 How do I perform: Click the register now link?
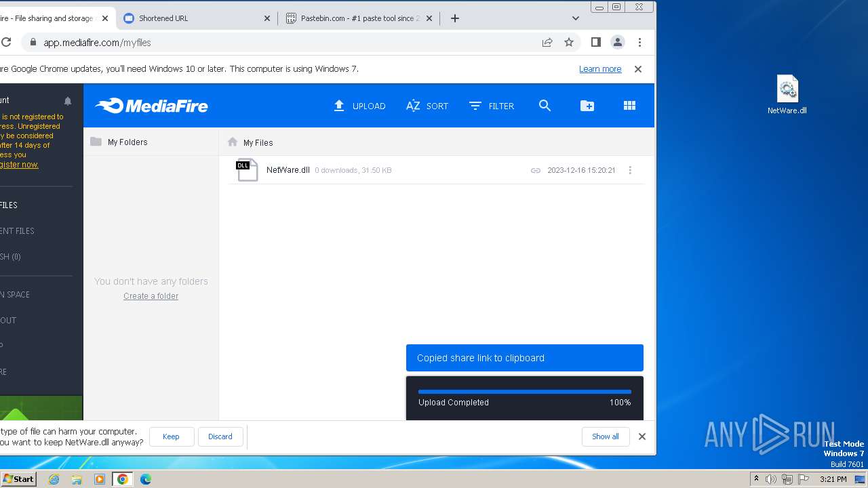click(18, 165)
